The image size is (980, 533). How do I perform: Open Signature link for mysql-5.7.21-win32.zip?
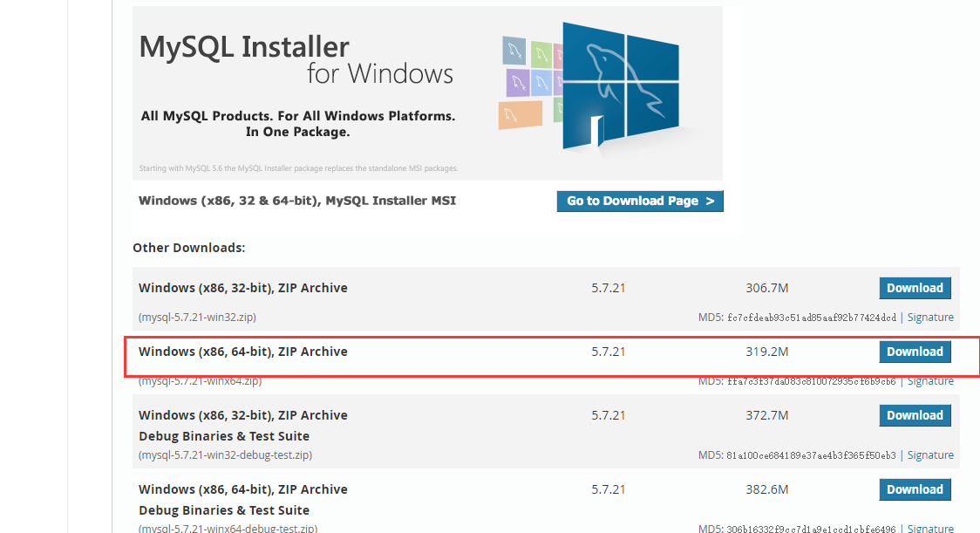(x=930, y=318)
